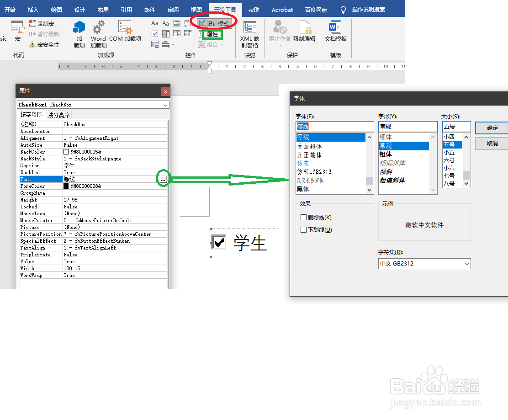Choose 粗偏斜体 font style
This screenshot has width=508, height=420.
[392, 181]
